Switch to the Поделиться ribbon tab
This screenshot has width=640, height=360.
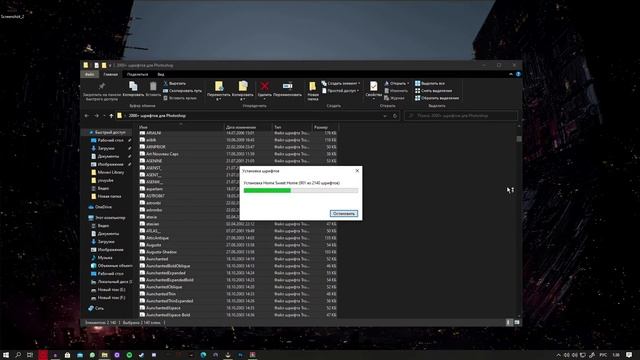pos(137,74)
